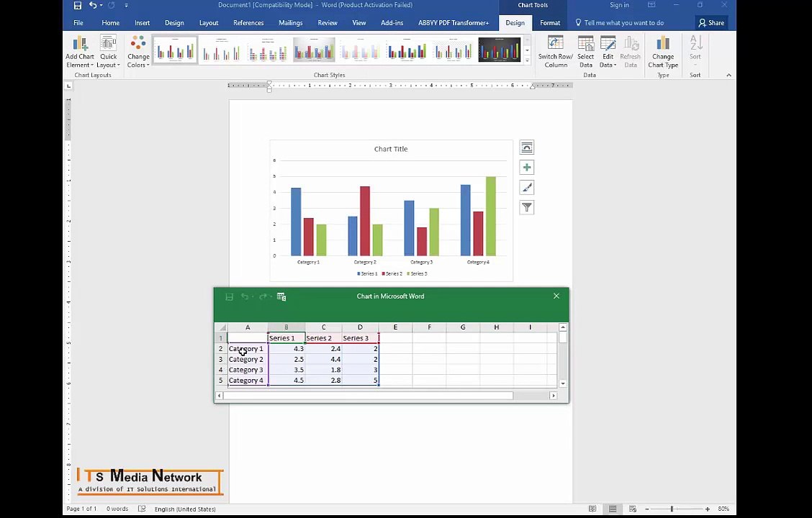
Task: Open the Review tab
Action: click(x=328, y=23)
